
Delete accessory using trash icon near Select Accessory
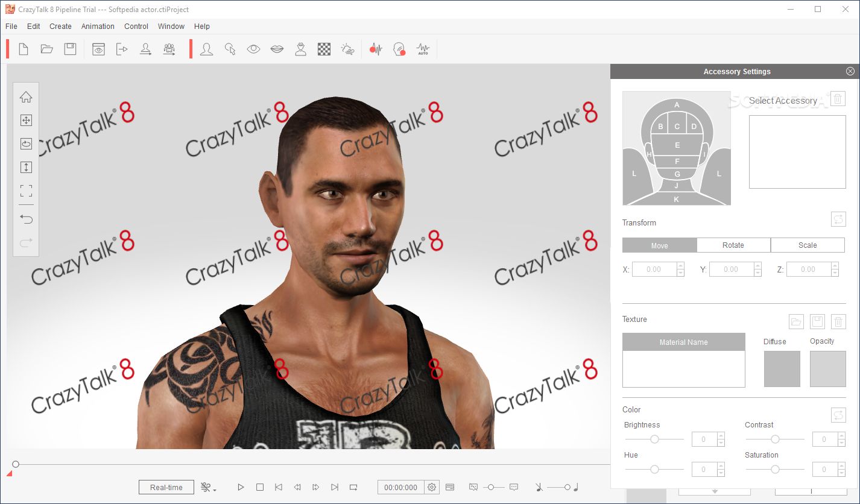pyautogui.click(x=838, y=99)
